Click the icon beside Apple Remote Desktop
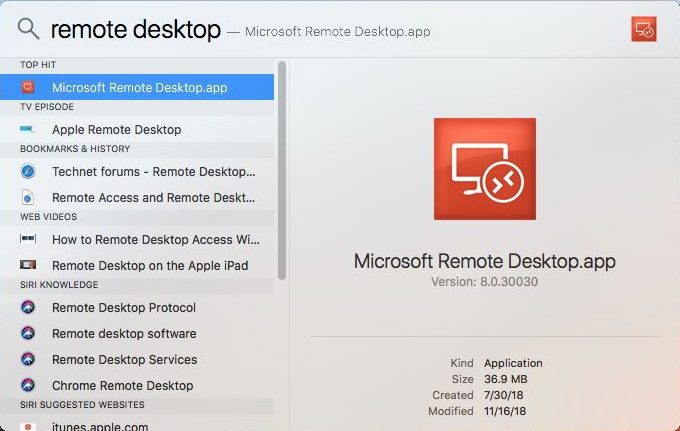680x431 pixels. [26, 129]
